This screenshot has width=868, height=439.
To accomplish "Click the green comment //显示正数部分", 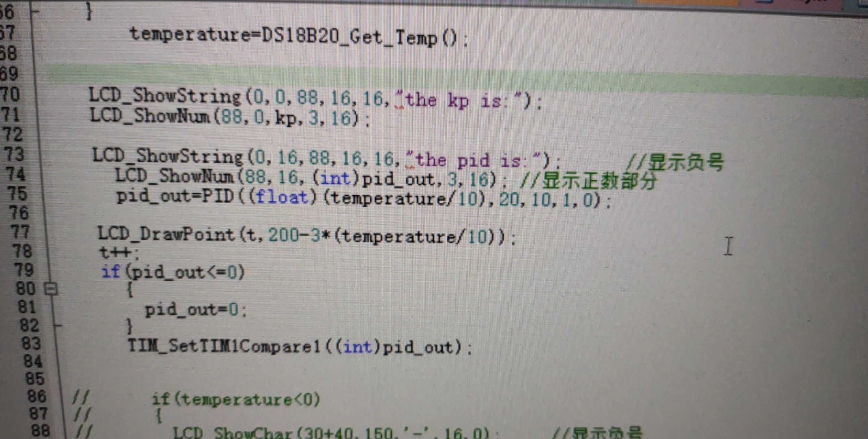I will (x=588, y=180).
